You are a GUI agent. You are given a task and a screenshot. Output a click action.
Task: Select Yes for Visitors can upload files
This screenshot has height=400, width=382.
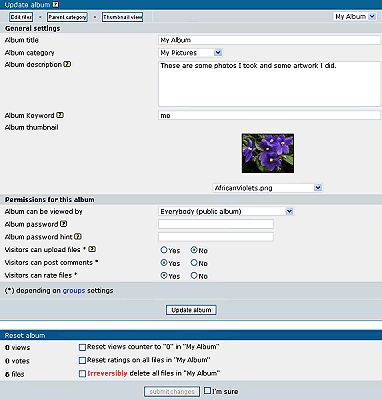tap(164, 250)
